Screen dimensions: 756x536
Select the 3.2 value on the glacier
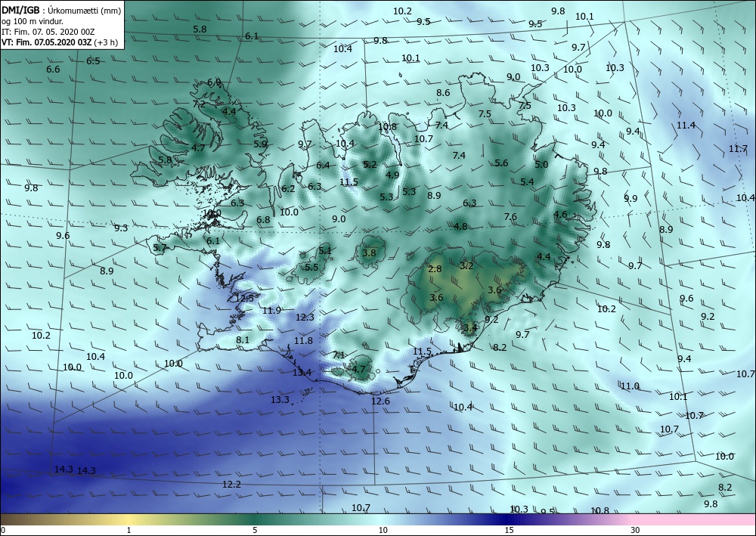[x=466, y=265]
